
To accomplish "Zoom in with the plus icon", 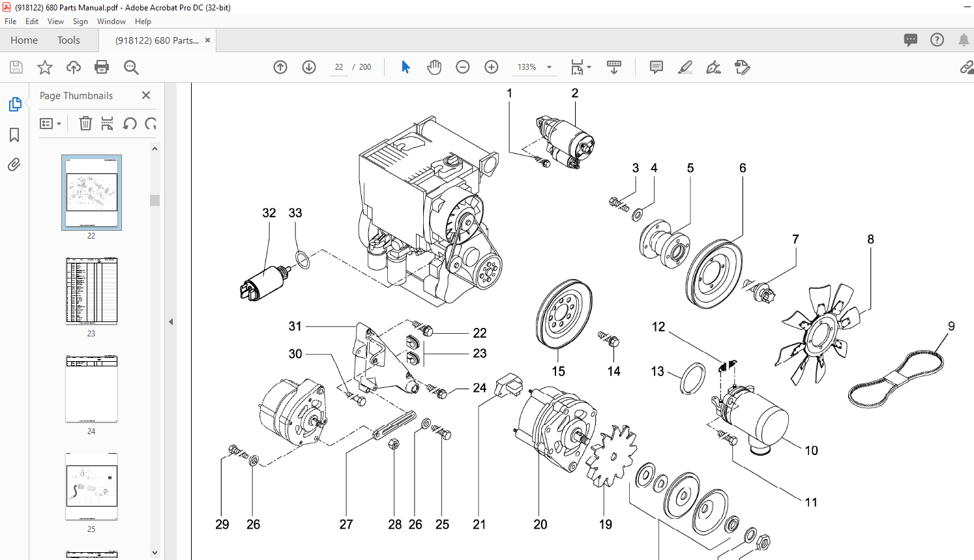I will pyautogui.click(x=492, y=67).
